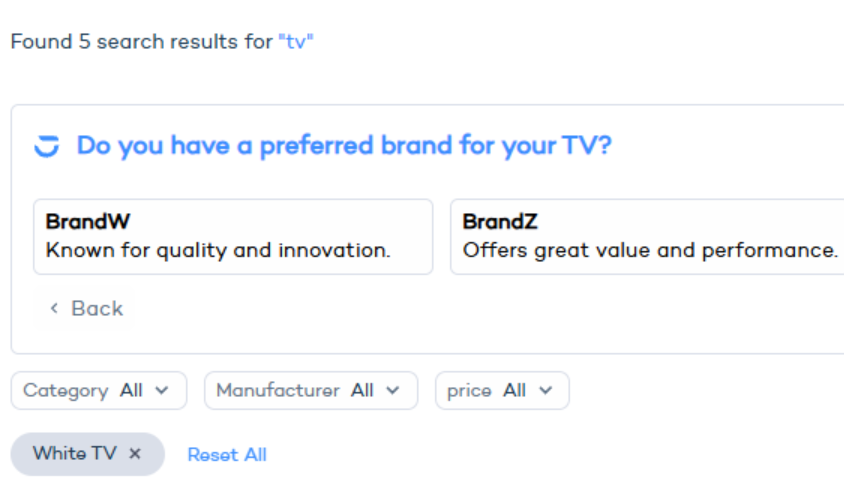Click the "Do you have a preferred brand" heading
Image resolution: width=844 pixels, height=487 pixels.
click(x=344, y=146)
